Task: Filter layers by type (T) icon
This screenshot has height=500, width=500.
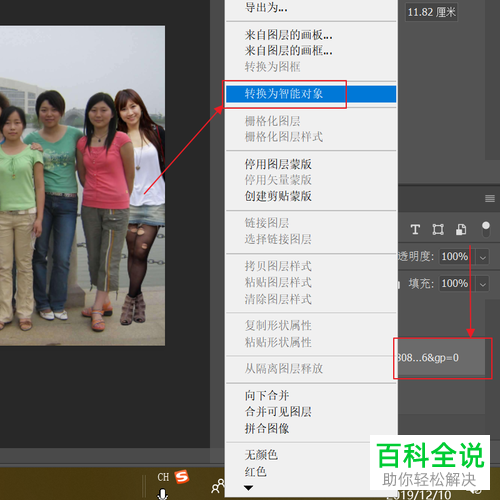Action: [x=415, y=229]
